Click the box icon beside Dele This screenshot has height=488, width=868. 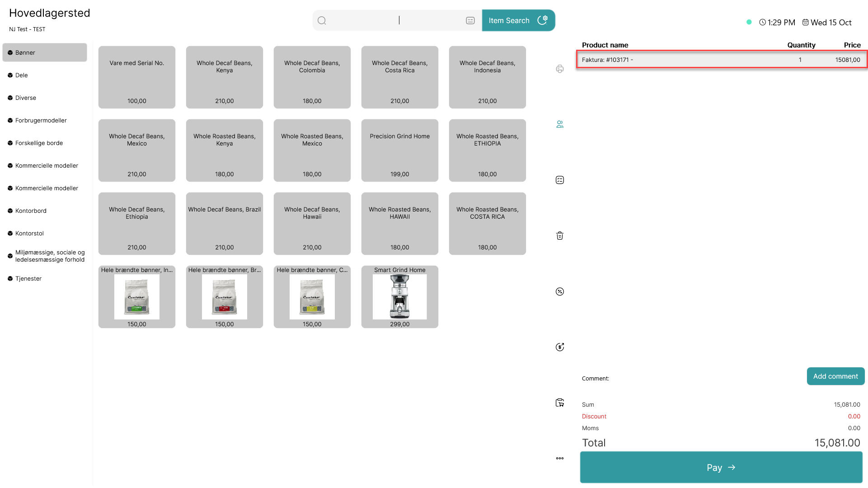(10, 75)
